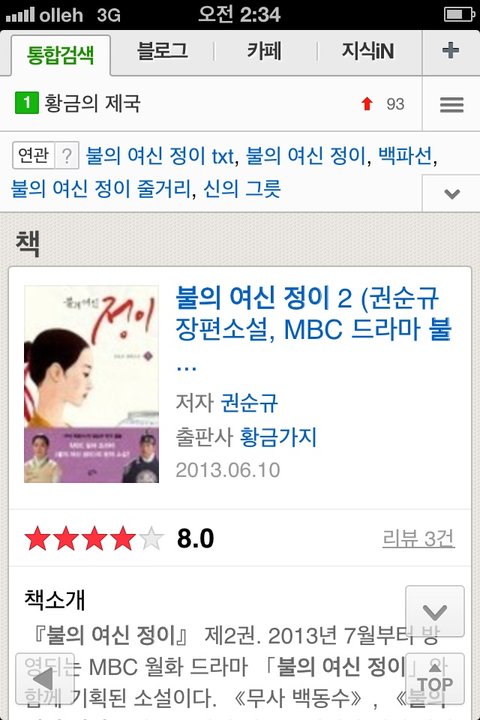This screenshot has height=720, width=480.
Task: Switch to the 지식iN tab
Action: click(367, 51)
